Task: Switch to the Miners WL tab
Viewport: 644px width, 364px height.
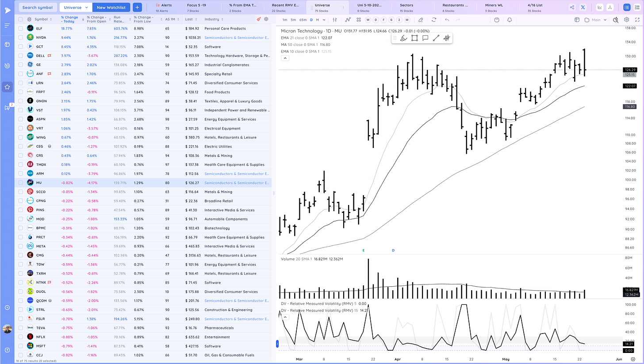Action: (494, 7)
